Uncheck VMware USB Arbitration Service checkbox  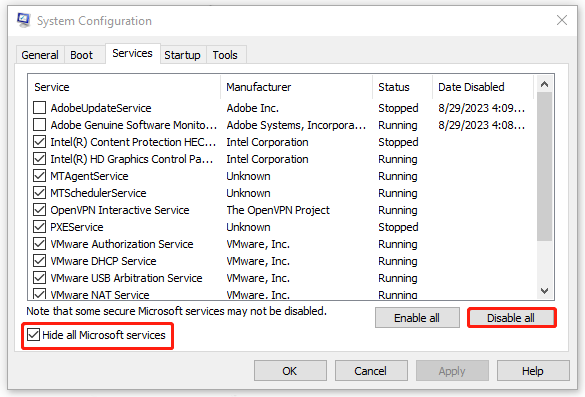click(x=40, y=278)
